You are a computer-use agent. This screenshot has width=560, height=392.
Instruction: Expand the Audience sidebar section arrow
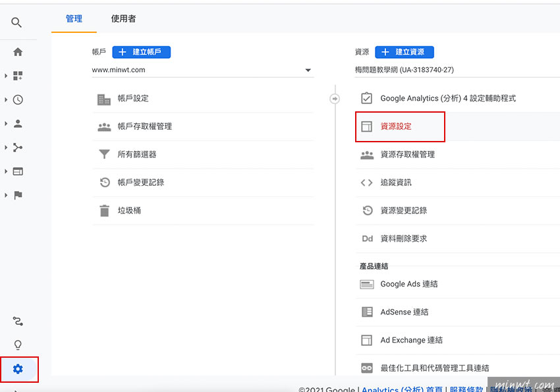[6, 123]
